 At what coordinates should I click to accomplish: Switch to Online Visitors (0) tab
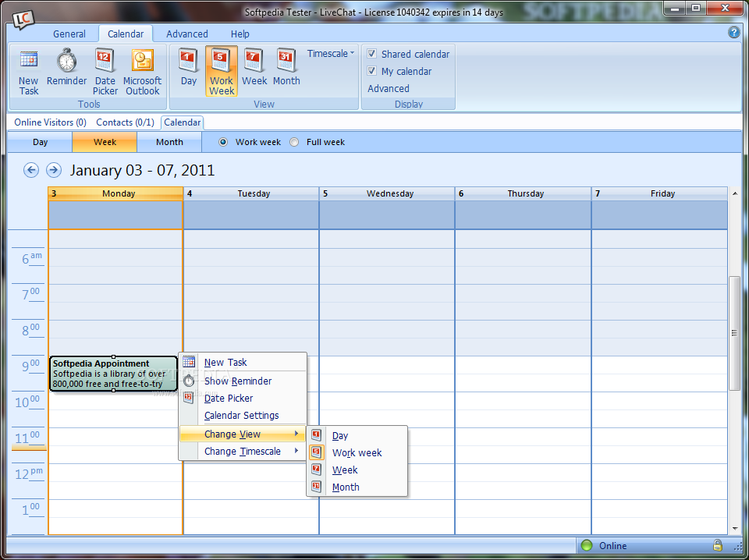(x=50, y=122)
